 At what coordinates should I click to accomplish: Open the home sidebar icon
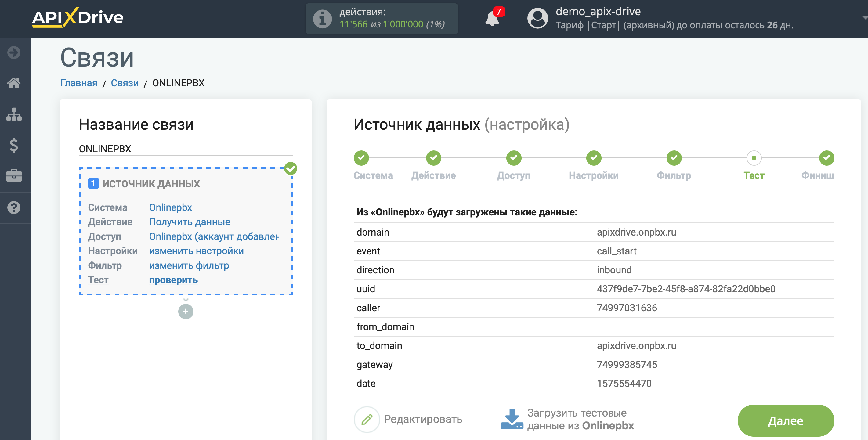[14, 83]
